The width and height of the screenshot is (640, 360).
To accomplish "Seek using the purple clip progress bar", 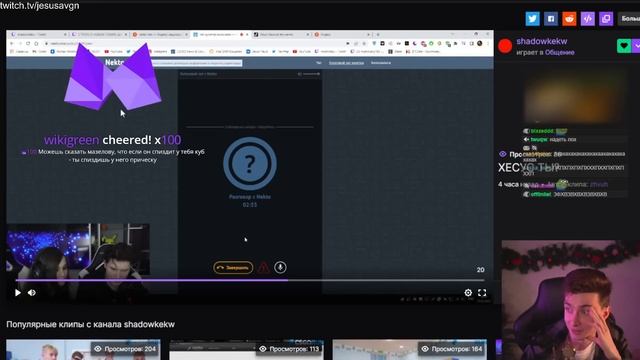I will tap(250, 280).
